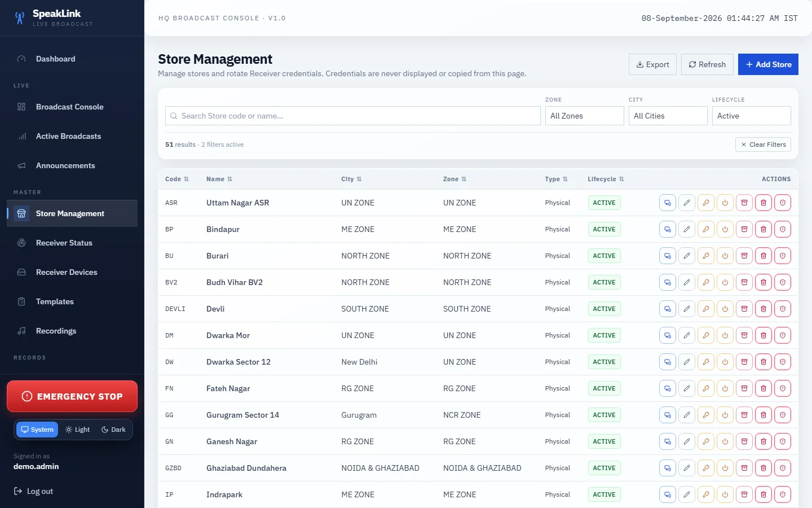Log out of demo.admin account
The width and height of the screenshot is (812, 508).
coord(34,491)
